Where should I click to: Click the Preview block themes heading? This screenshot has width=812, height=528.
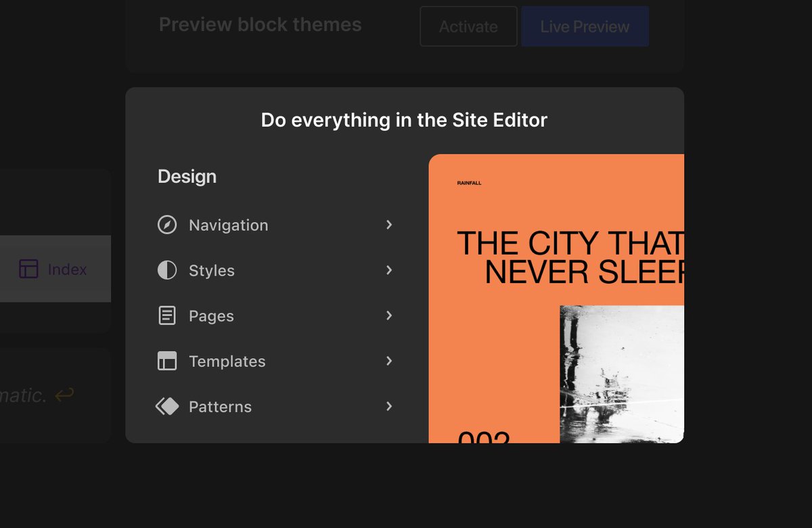(260, 24)
